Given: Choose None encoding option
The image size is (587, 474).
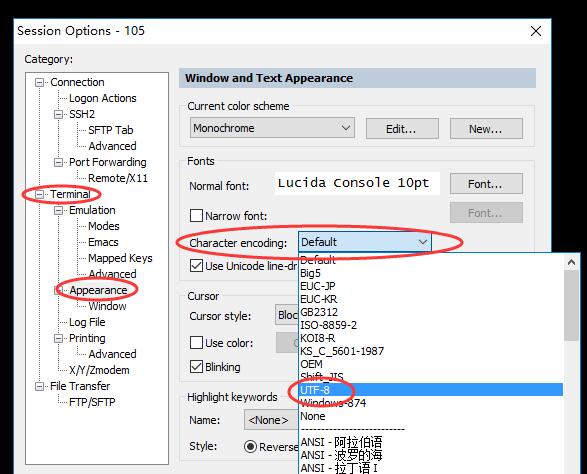Looking at the screenshot, I should (431, 416).
